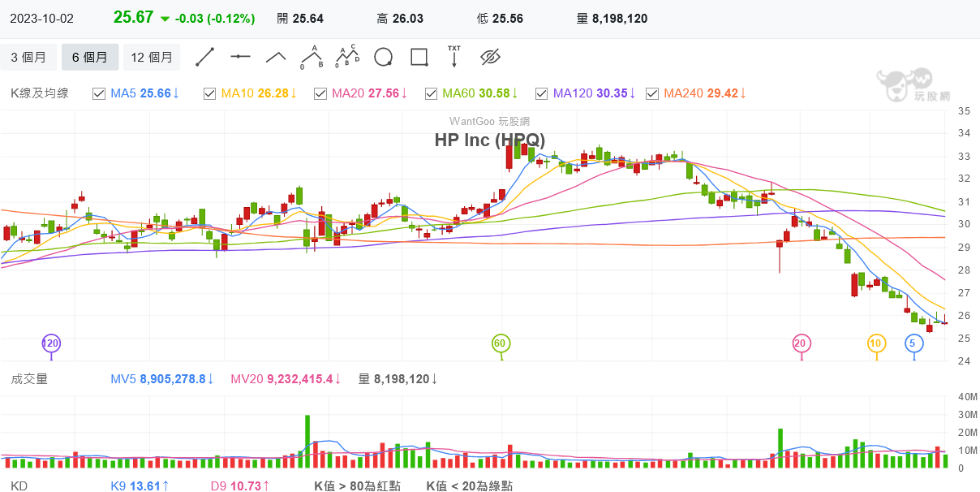Click the date 2023-10-02 in header
The height and width of the screenshot is (492, 980).
point(40,18)
